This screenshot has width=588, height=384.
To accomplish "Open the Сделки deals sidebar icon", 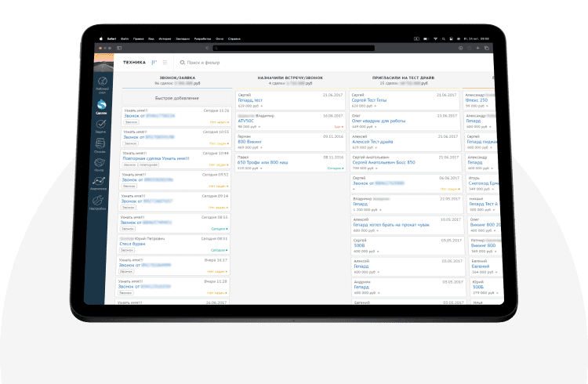I will pyautogui.click(x=101, y=105).
